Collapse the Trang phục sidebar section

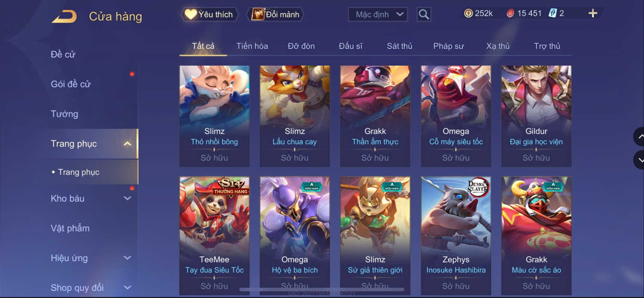127,144
